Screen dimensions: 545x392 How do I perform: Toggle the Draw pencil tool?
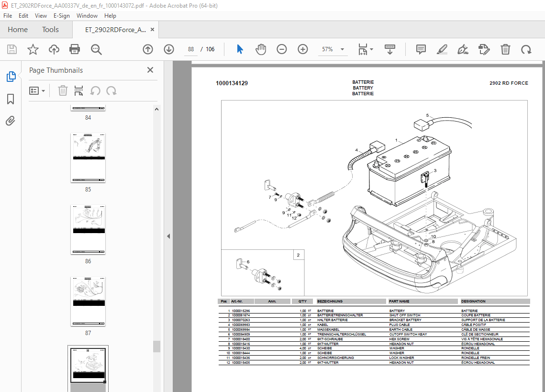pyautogui.click(x=442, y=49)
